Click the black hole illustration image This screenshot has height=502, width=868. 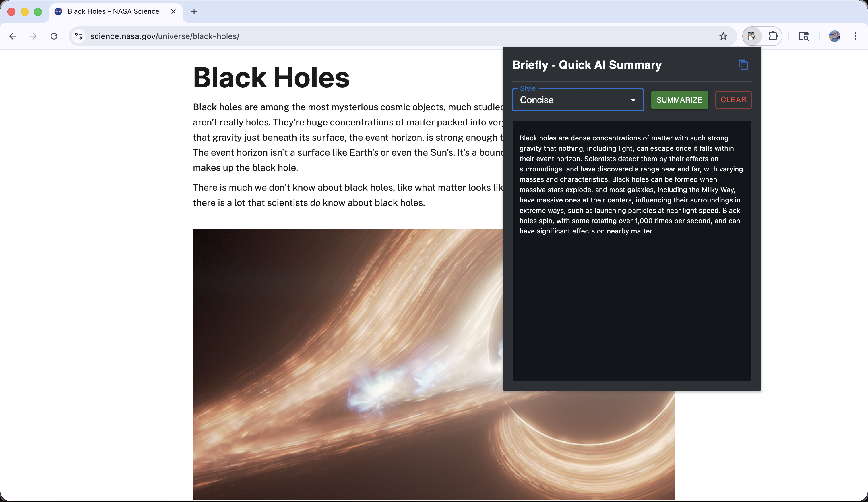point(344,362)
